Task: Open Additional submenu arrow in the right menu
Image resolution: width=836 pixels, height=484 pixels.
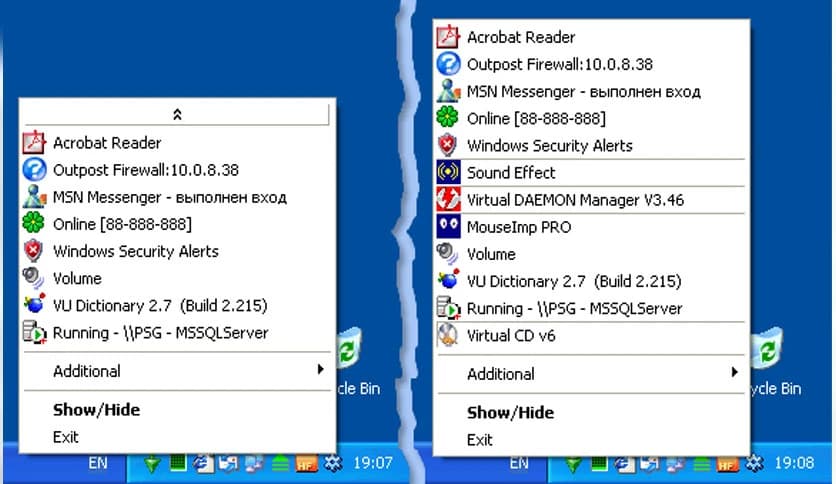Action: [734, 373]
